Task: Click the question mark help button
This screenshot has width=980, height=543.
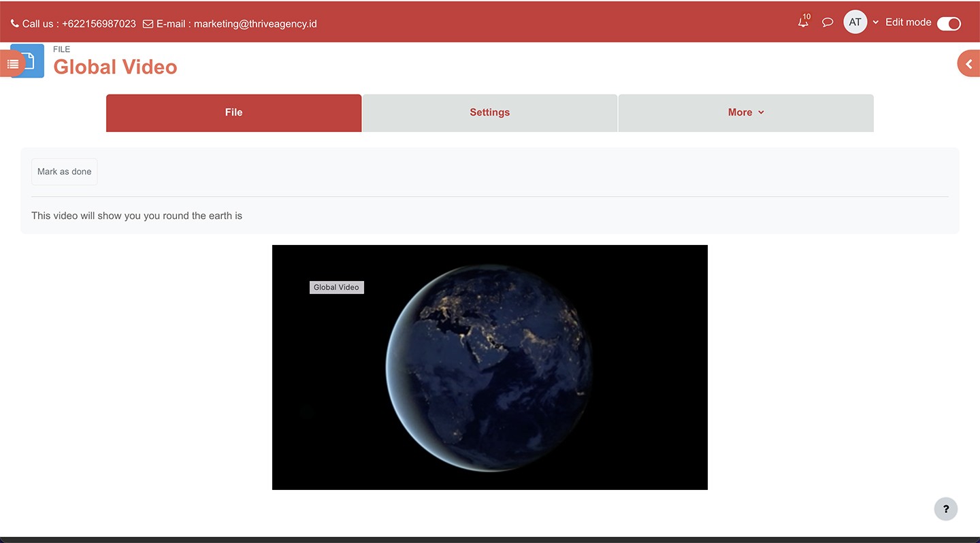Action: [x=945, y=509]
